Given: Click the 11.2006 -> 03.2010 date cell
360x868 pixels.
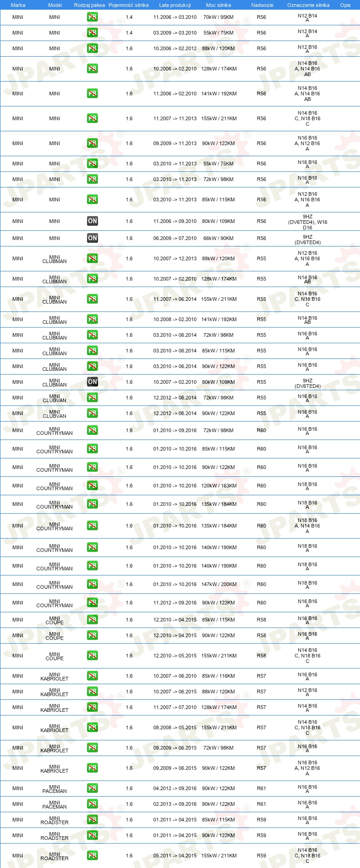Looking at the screenshot, I should pyautogui.click(x=175, y=17).
